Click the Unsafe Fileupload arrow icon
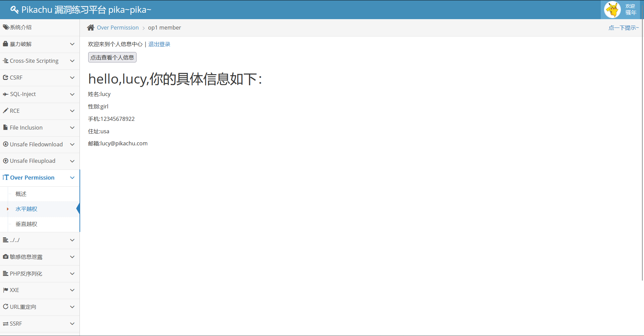The image size is (644, 336). 5,161
